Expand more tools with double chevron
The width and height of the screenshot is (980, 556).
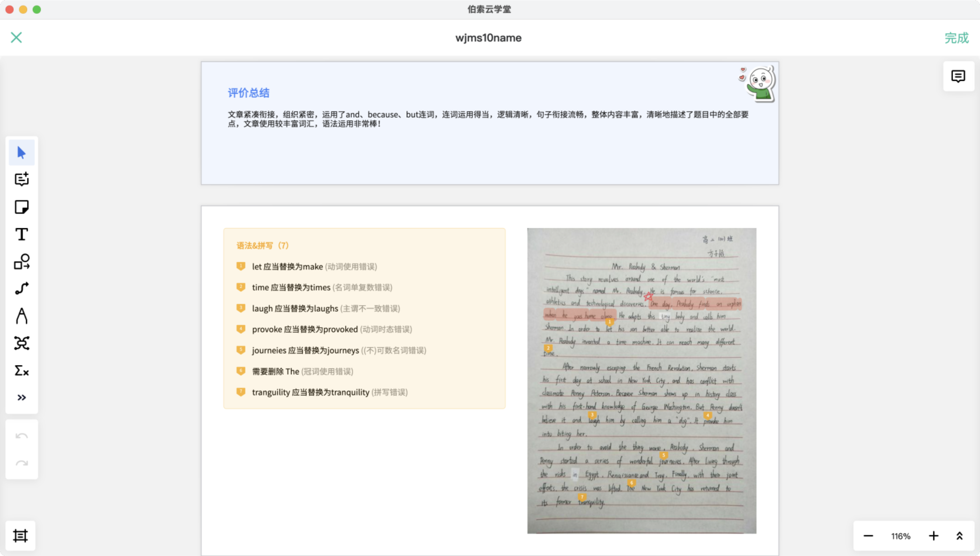21,398
